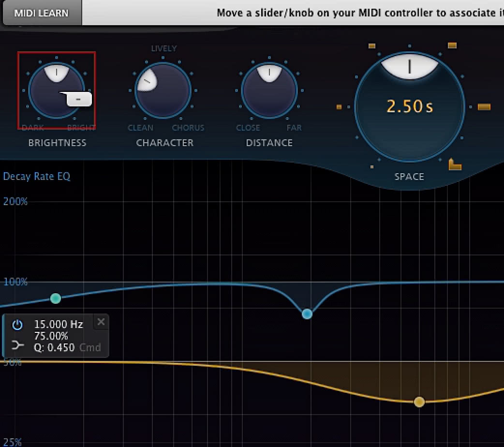The width and height of the screenshot is (504, 447).
Task: Click the white MIDI assignment tag on Brightness
Action: coord(79,99)
